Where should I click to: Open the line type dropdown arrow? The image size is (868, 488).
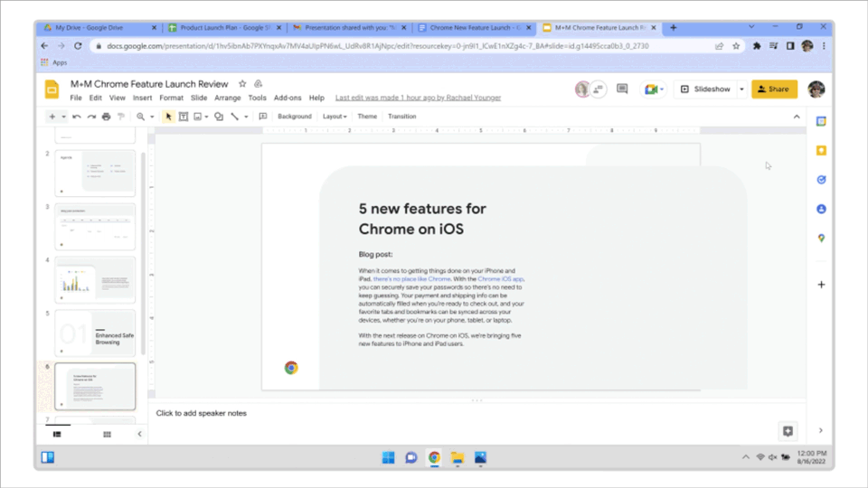pyautogui.click(x=246, y=117)
